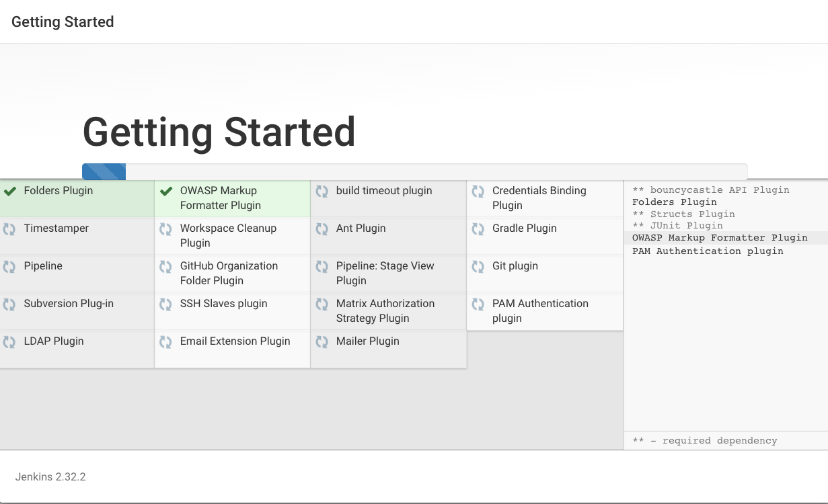Click the SSH Slaves plugin tile label
This screenshot has height=504, width=828.
(224, 304)
